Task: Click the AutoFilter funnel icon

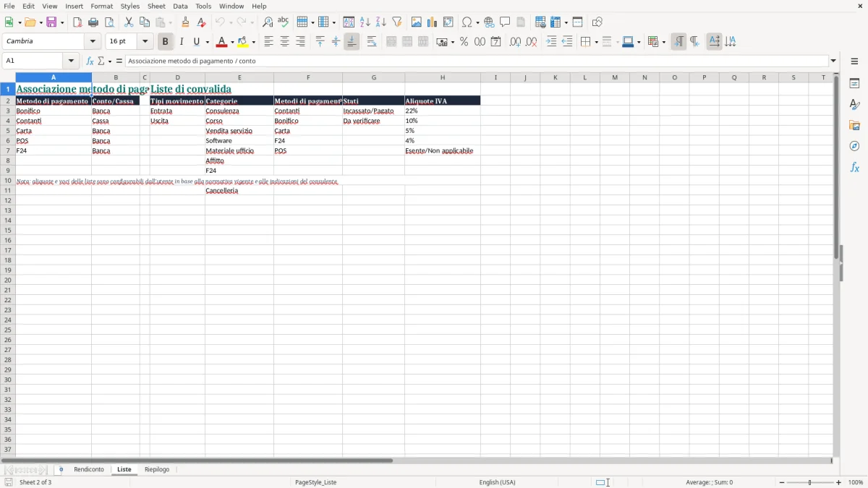Action: tap(397, 22)
